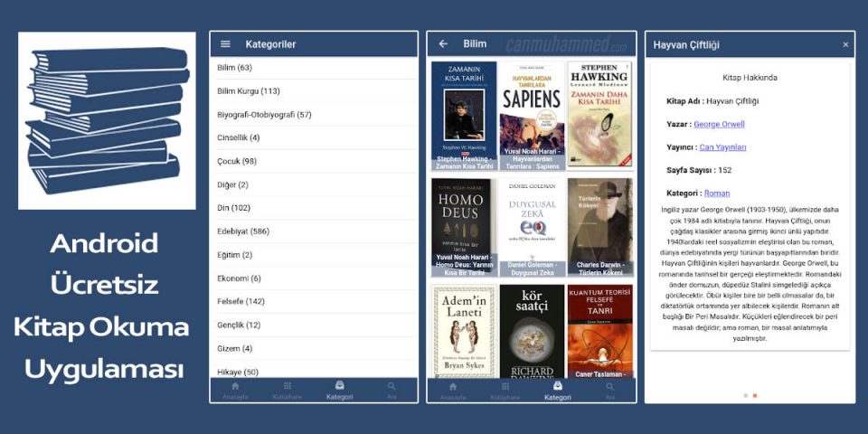
Task: Close the Hayvan Çiftliği detail panel
Action: [845, 45]
